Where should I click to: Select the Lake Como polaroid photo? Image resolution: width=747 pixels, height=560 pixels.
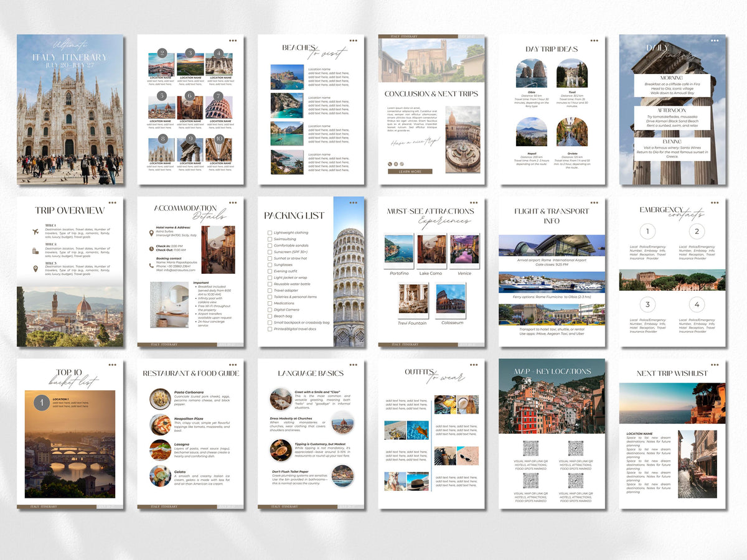click(431, 251)
